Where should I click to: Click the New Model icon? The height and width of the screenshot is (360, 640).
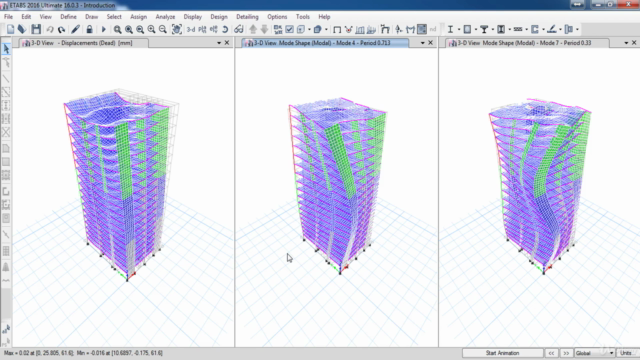(x=10, y=29)
